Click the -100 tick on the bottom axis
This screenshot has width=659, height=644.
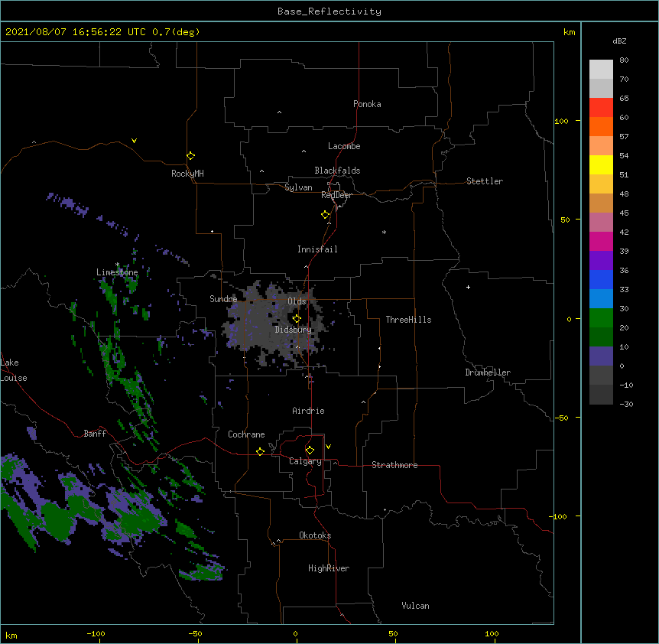coord(96,633)
